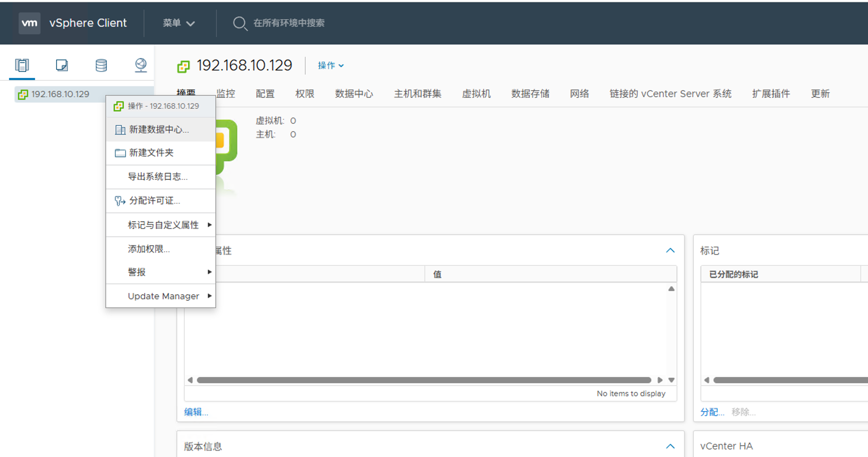Click the vCenter icon beside the 192.168.10.129 title
868x457 pixels.
click(184, 67)
